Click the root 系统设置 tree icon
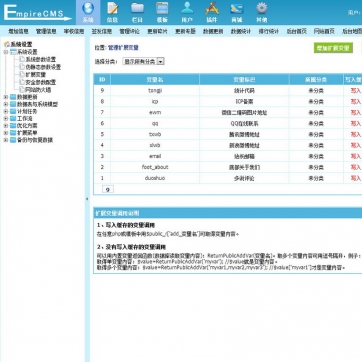The width and height of the screenshot is (362, 362). point(6,44)
